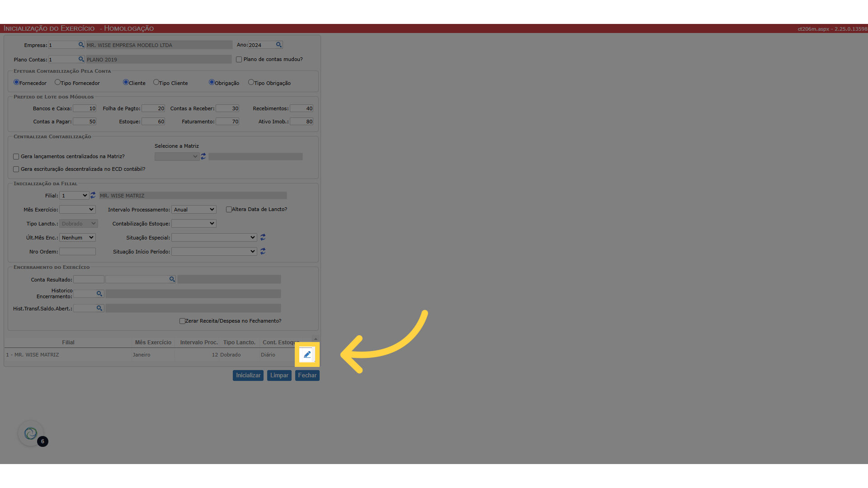This screenshot has width=868, height=488.
Task: Click the Ano search magnifier icon
Action: pyautogui.click(x=279, y=45)
